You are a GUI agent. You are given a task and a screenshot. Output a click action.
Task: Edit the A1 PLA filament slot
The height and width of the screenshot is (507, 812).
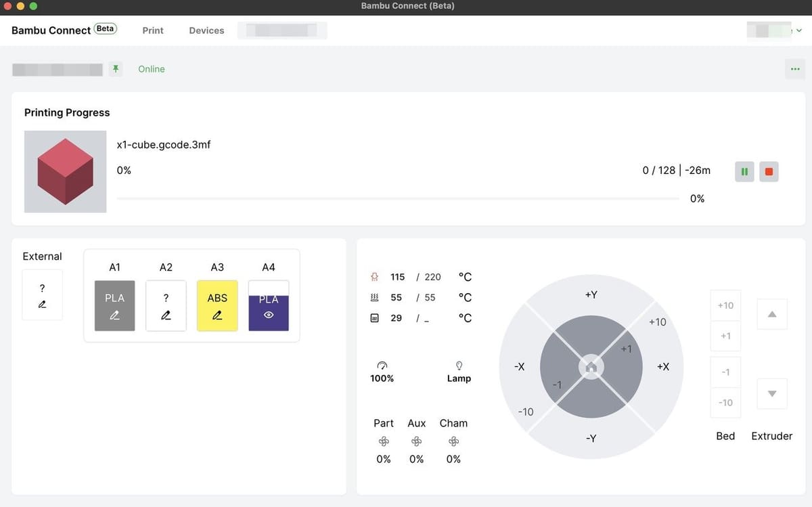point(114,306)
